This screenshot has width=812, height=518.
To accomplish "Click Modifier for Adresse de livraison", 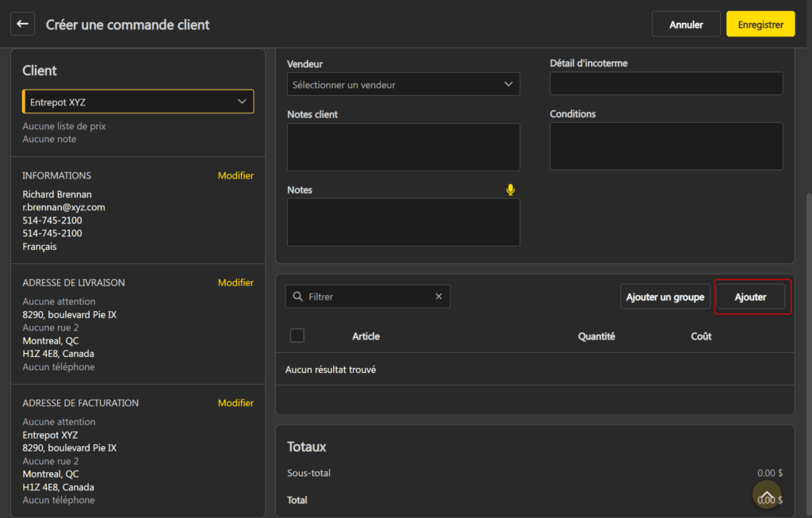I will tap(236, 282).
